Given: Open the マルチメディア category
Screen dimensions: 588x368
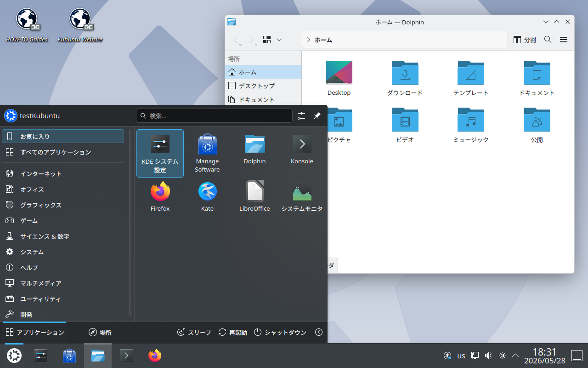Looking at the screenshot, I should (63, 283).
